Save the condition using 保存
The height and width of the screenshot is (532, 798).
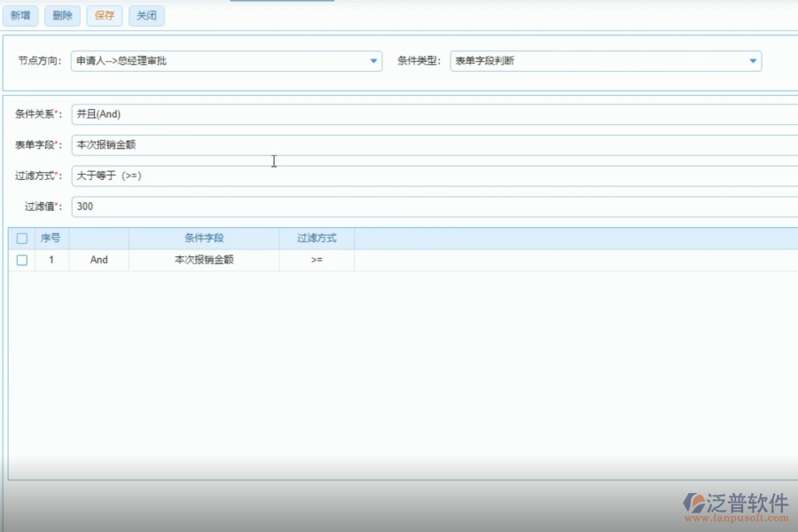pos(104,15)
